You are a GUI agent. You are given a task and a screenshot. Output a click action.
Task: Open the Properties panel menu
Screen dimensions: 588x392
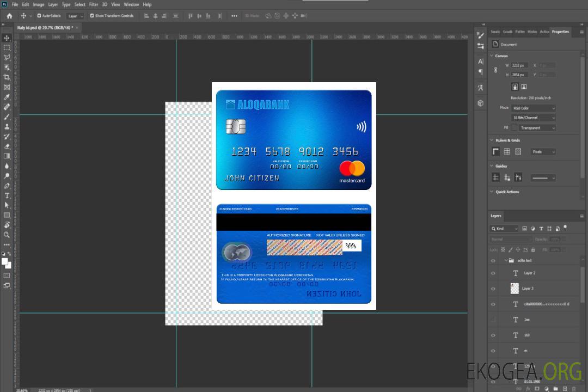pos(581,32)
